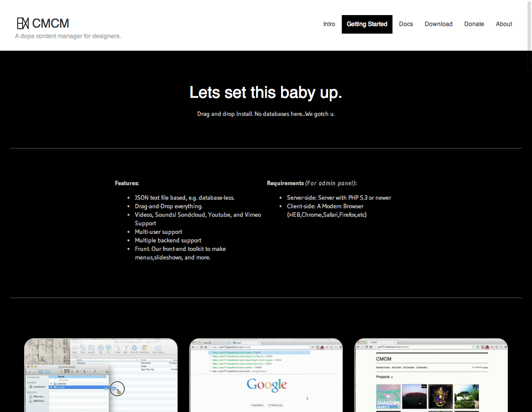
Task: Click the Snakehips project tile in screenshot
Action: pyautogui.click(x=388, y=396)
